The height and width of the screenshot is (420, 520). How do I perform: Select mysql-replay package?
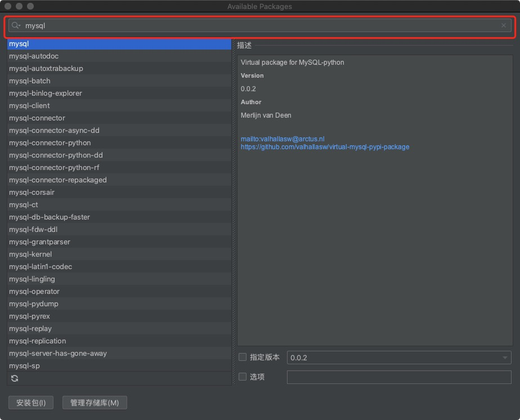tap(119, 328)
